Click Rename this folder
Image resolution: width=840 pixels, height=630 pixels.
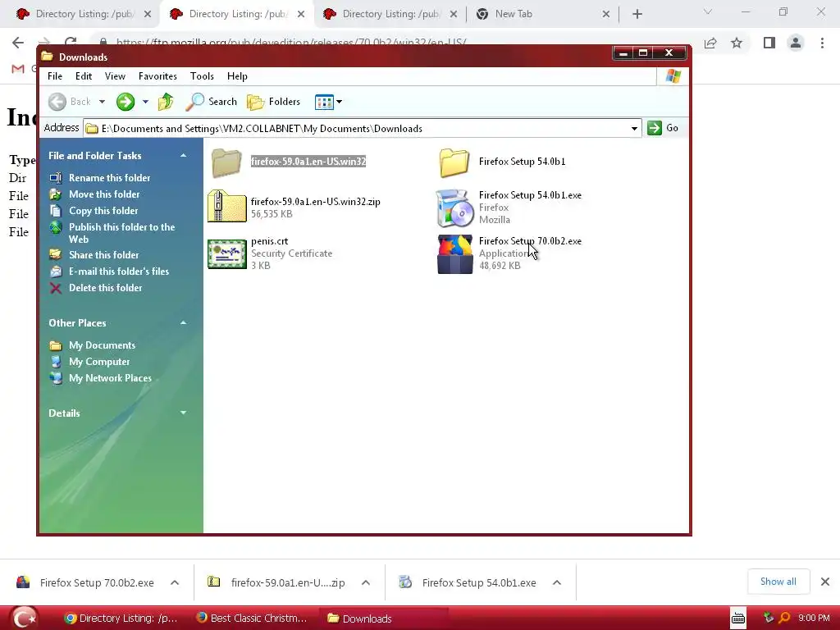click(109, 178)
